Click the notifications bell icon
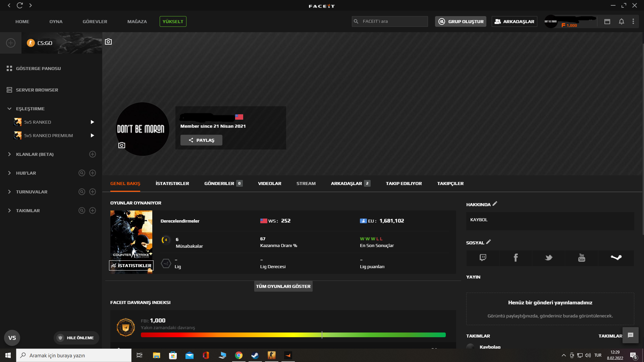 (621, 21)
